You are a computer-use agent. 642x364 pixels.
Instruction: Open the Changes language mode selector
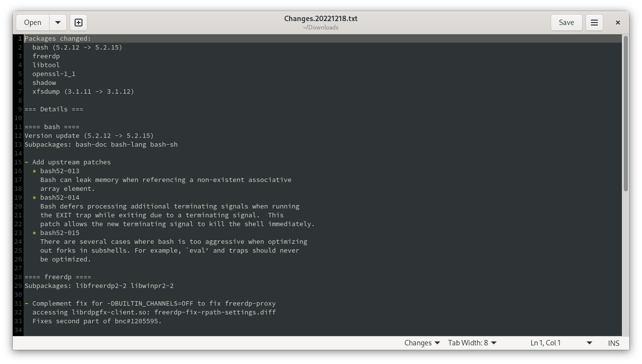coord(421,342)
